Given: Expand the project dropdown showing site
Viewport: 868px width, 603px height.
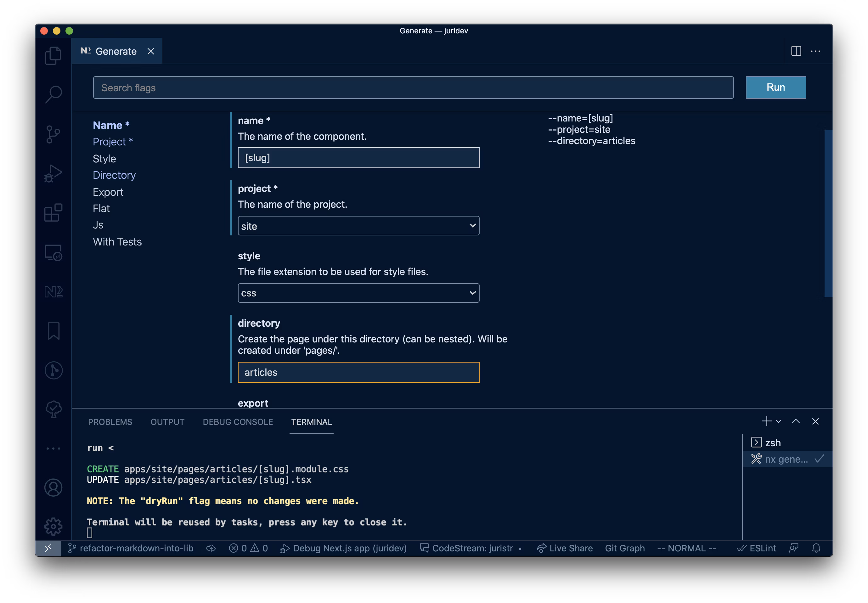Looking at the screenshot, I should coord(358,226).
